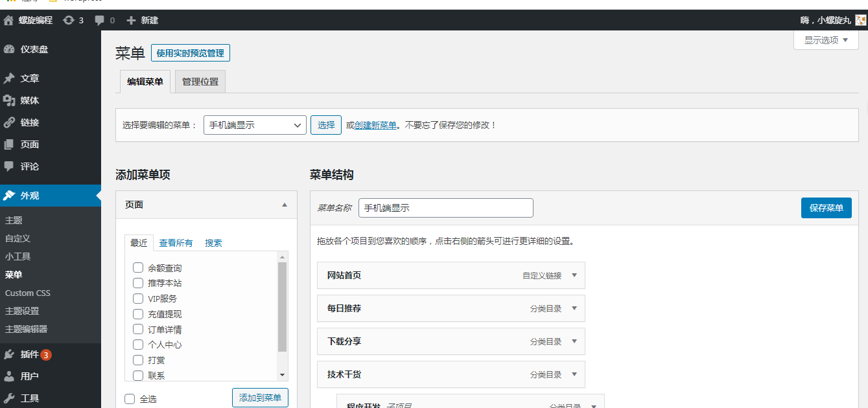
Task: Click the user avatar beside 小螺旋丸
Action: tap(860, 20)
